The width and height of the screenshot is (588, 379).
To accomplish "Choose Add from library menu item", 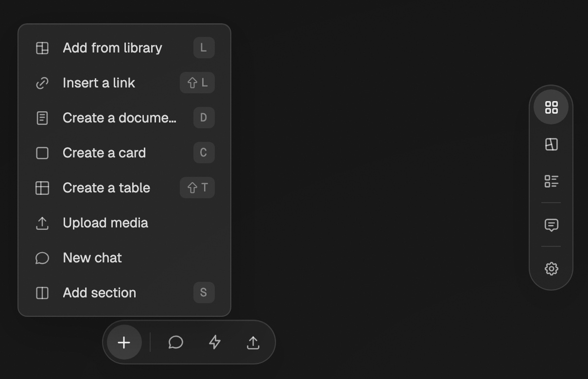I will 124,48.
